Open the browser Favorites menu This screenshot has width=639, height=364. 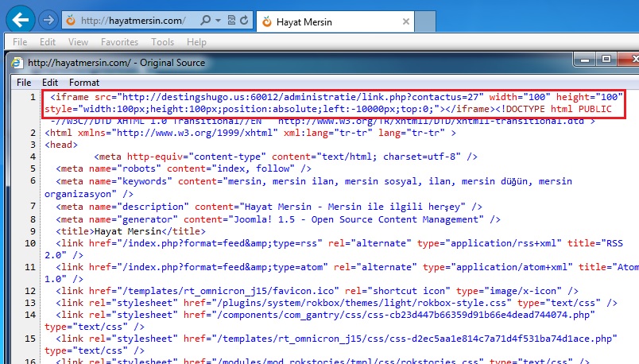click(119, 42)
